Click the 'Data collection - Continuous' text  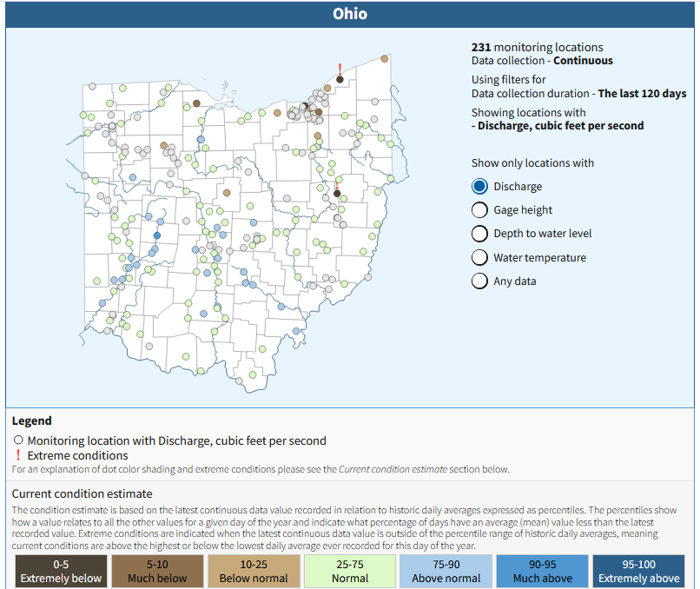click(x=542, y=61)
